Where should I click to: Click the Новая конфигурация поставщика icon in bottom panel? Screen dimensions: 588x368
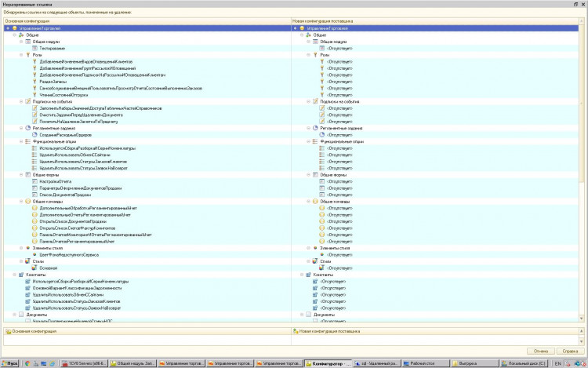296,332
